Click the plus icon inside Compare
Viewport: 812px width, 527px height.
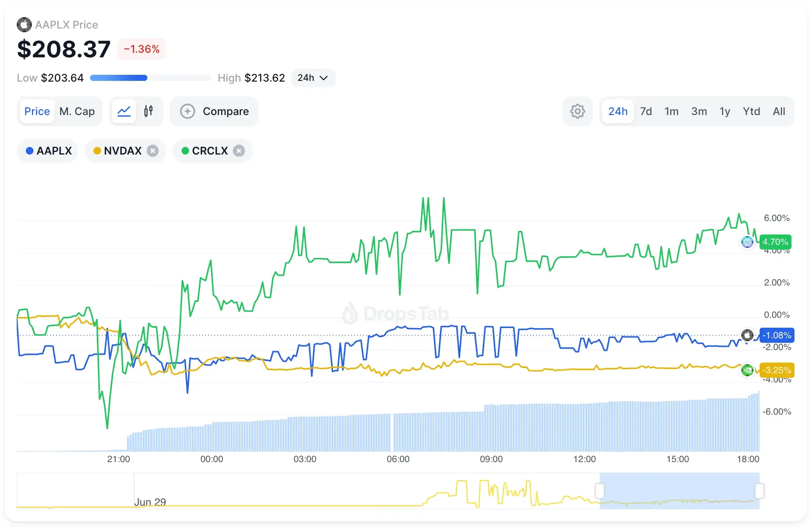188,111
